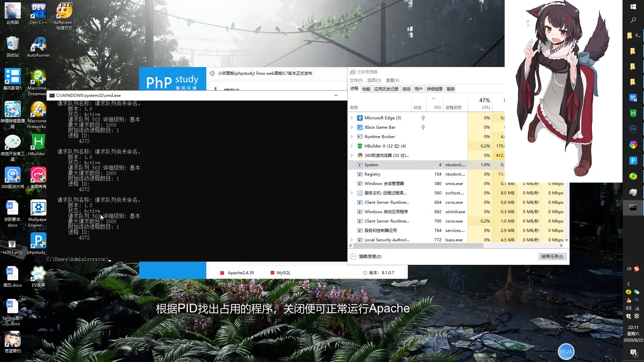The width and height of the screenshot is (644, 362).
Task: Open the 选项(O) menu
Action: (x=374, y=80)
